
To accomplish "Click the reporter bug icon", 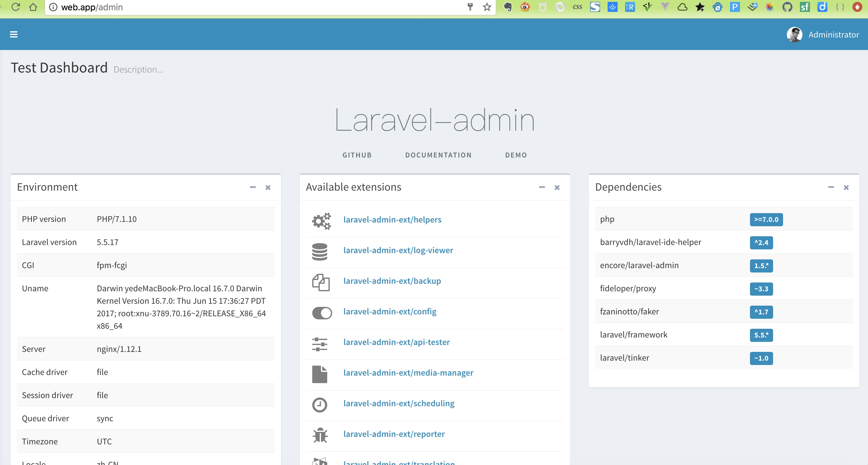I will (x=320, y=435).
